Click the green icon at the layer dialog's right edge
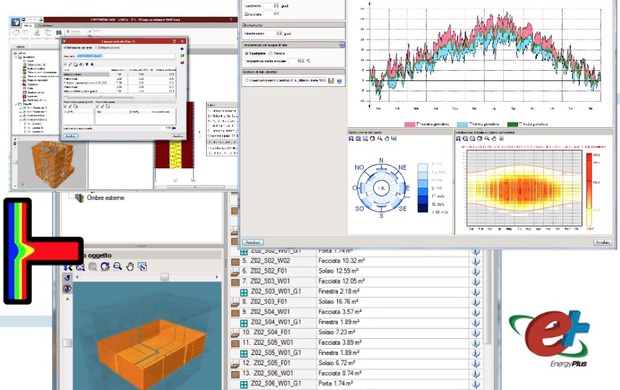620x390 pixels. (x=182, y=56)
